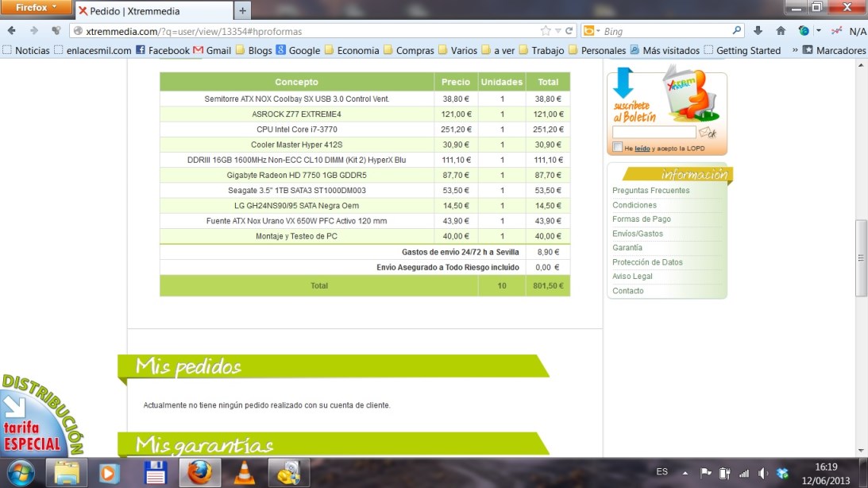The image size is (868, 488).
Task: Open a new tab with the plus button
Action: click(242, 10)
